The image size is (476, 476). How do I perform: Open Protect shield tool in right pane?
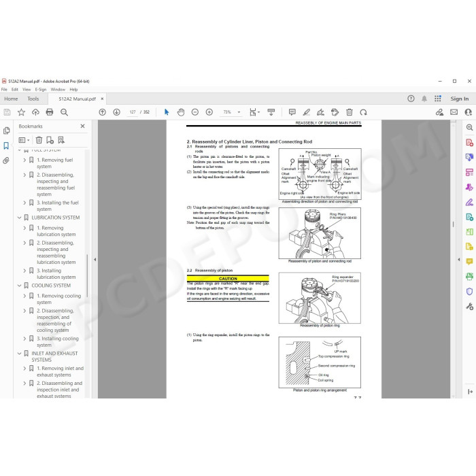click(x=469, y=292)
